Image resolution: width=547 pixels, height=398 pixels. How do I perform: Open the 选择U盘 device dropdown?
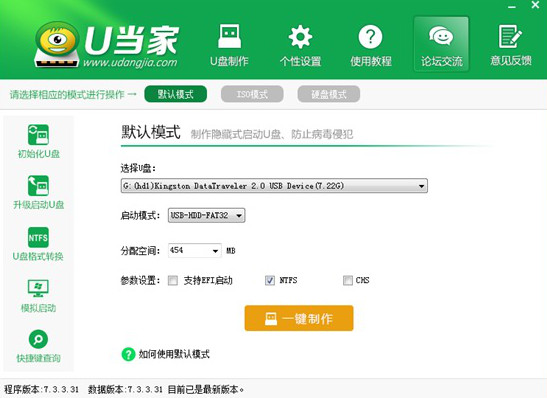(274, 186)
